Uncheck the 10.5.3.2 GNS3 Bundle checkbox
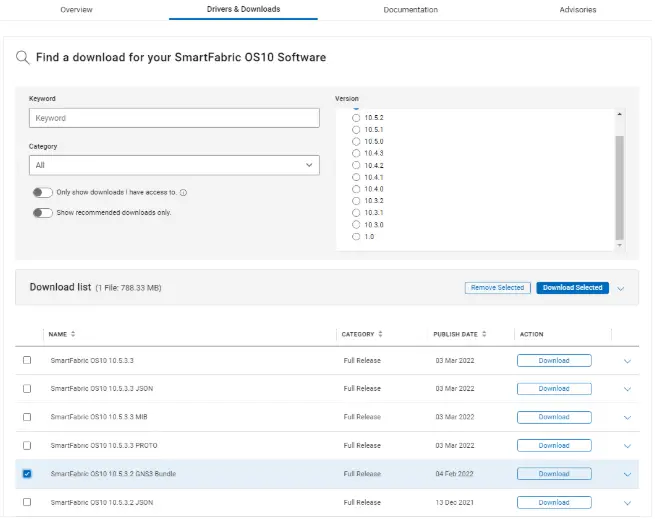 (x=27, y=474)
